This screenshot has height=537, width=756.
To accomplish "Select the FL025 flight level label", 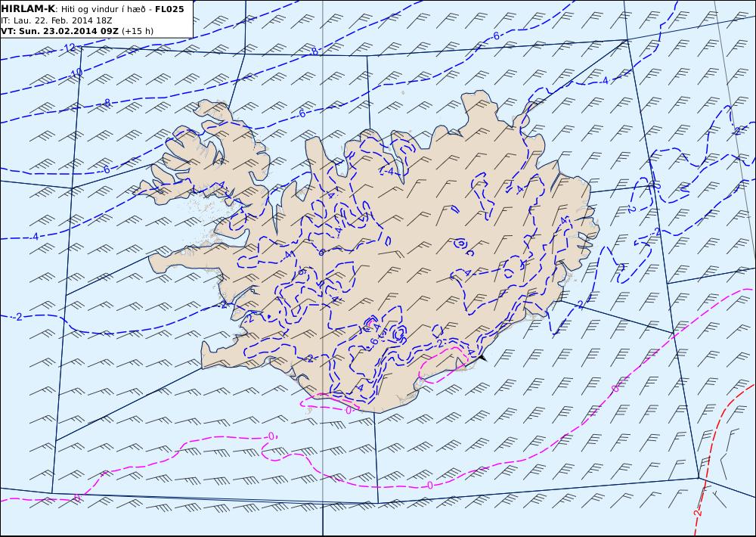I will pyautogui.click(x=169, y=9).
